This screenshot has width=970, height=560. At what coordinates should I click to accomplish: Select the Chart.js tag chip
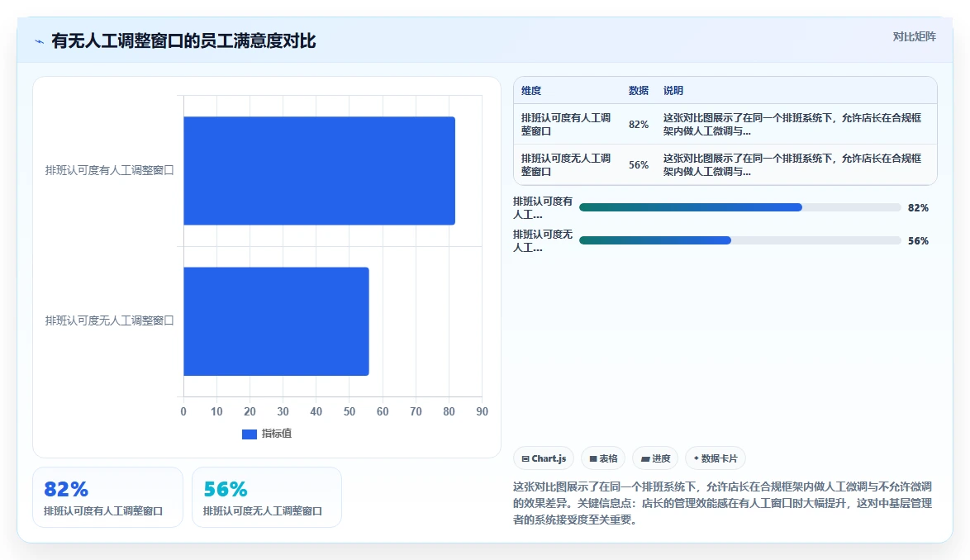coord(544,458)
